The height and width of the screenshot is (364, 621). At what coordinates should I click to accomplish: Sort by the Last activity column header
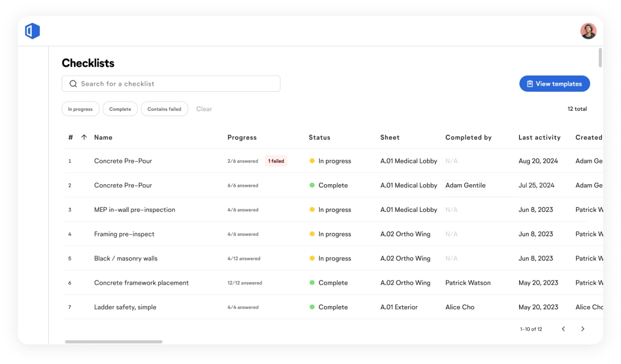pyautogui.click(x=539, y=138)
